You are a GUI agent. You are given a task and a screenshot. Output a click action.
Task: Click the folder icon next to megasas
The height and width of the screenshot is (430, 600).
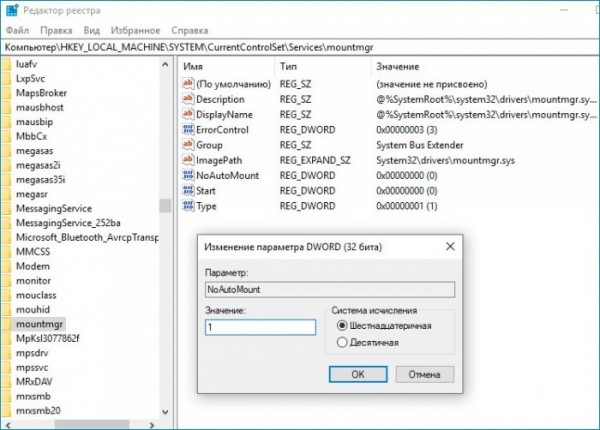pyautogui.click(x=7, y=151)
